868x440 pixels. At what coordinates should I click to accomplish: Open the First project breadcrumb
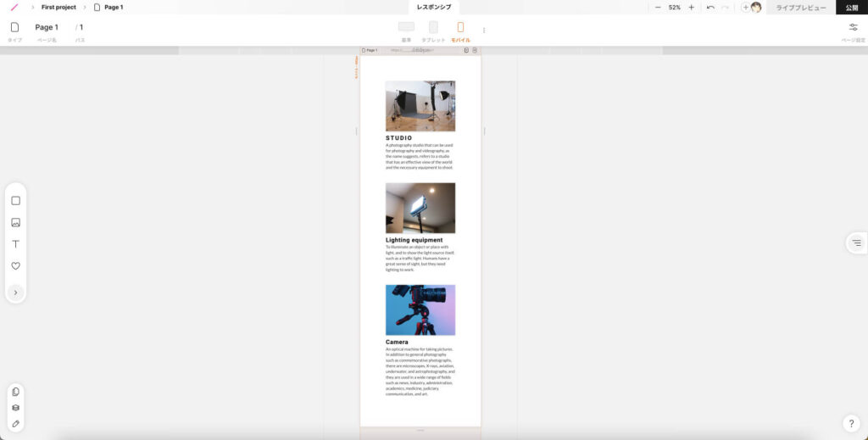click(x=58, y=7)
